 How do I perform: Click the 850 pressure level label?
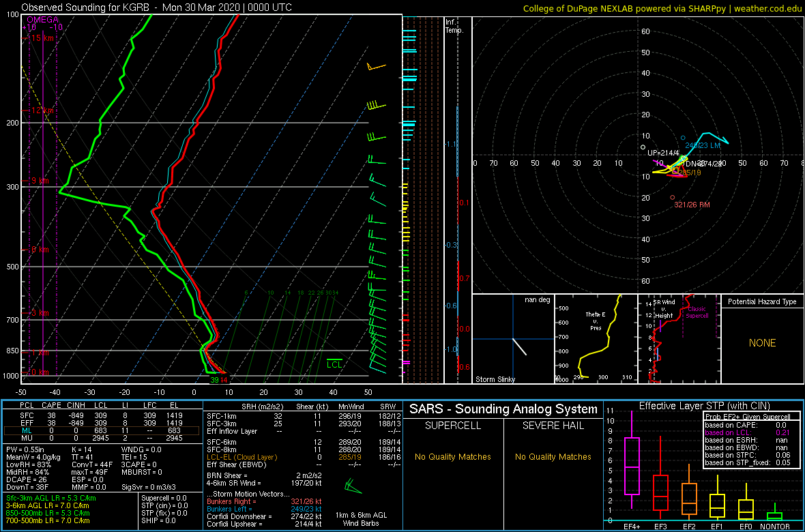[12, 351]
